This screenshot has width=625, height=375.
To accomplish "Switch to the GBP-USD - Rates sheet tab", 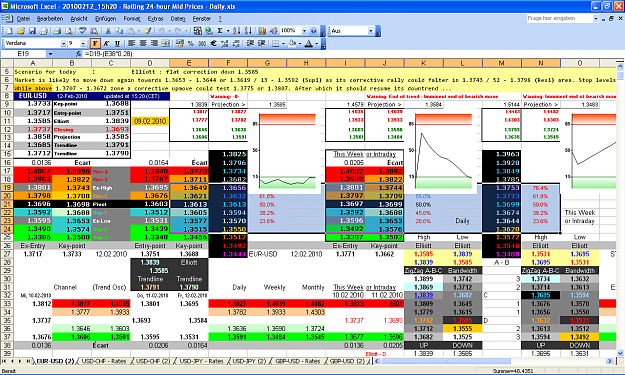I will click(298, 361).
